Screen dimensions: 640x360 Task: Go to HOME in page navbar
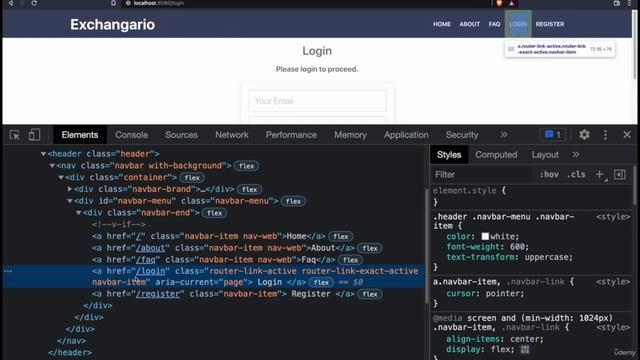(442, 24)
